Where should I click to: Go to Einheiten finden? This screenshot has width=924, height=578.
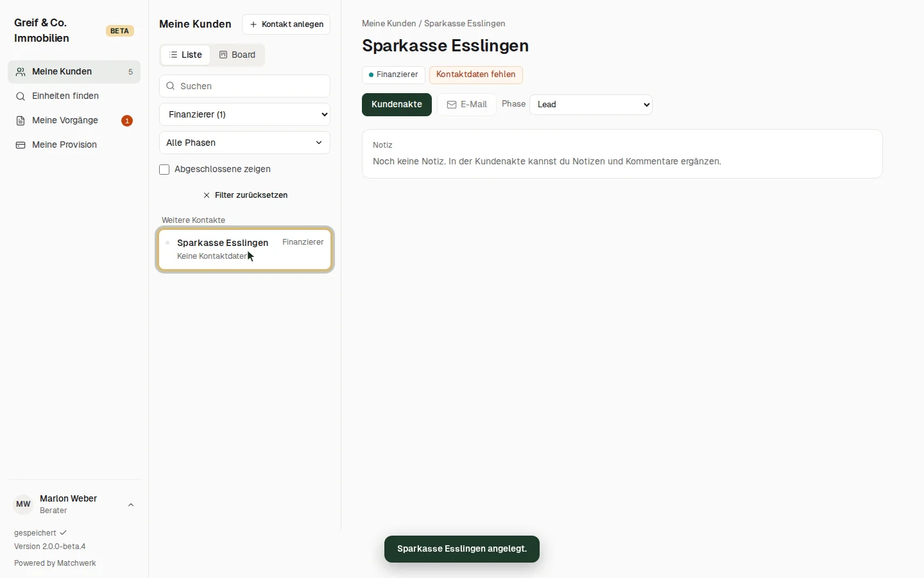[74, 96]
